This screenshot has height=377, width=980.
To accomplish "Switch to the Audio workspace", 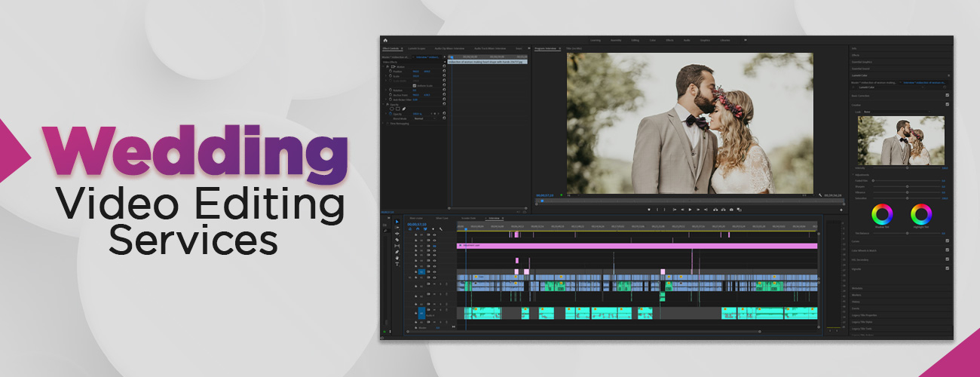I will click(x=687, y=40).
